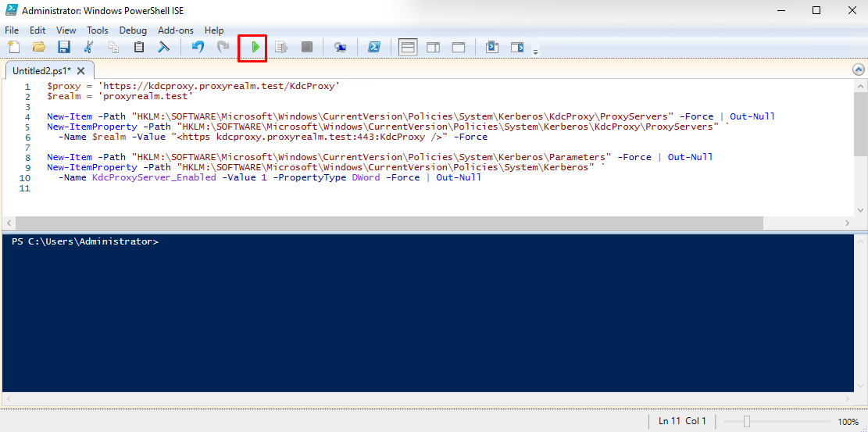Close the Untitled2.ps1 tab
Screen dimensions: 868x432
(x=80, y=71)
